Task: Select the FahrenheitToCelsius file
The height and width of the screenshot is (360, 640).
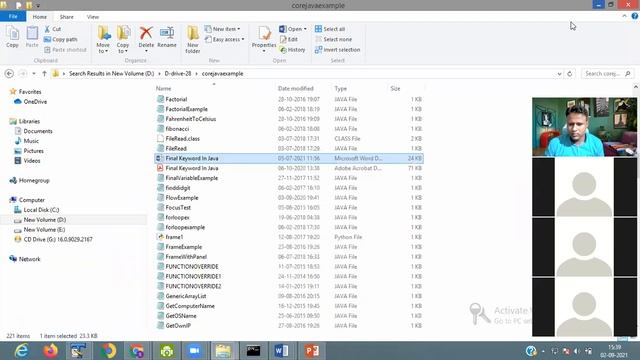Action: (191, 119)
